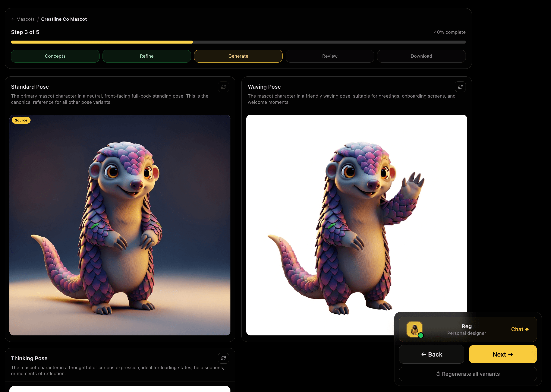
Task: Open Chat with Reg
Action: coord(520,329)
